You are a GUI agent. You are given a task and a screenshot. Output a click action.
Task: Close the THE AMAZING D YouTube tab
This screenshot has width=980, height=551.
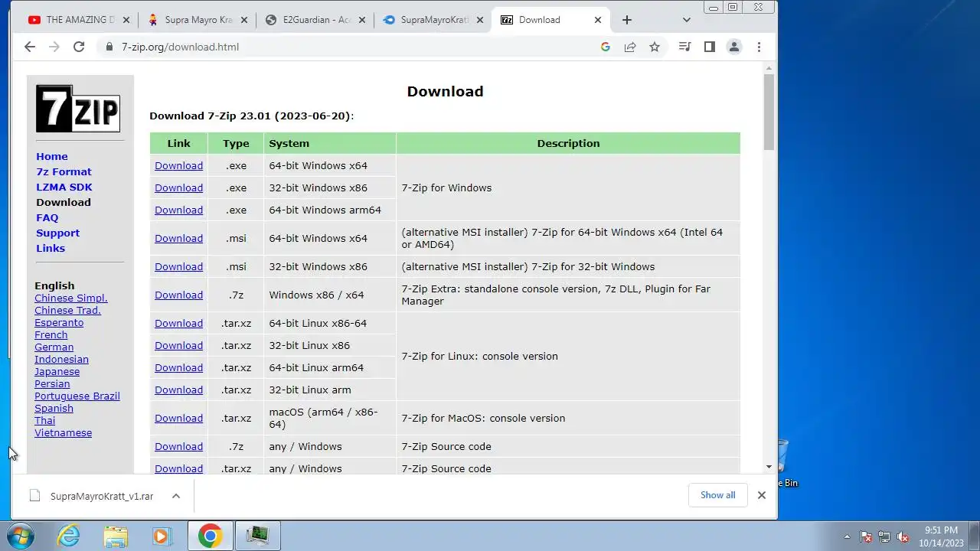pos(126,20)
